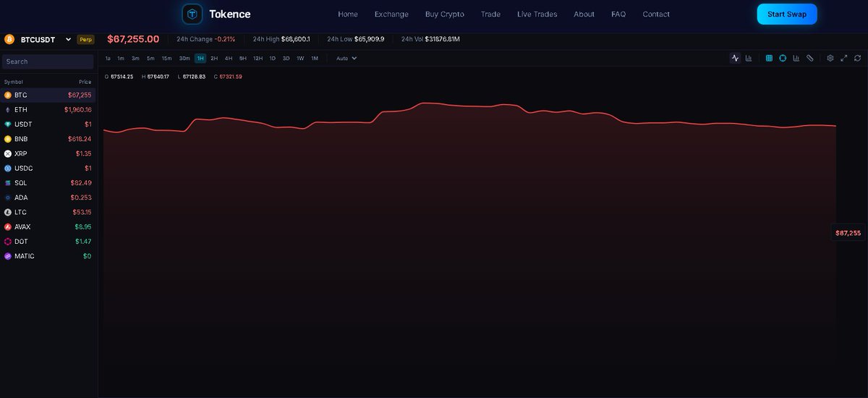Select the 30m timeframe
The image size is (868, 398).
[184, 58]
